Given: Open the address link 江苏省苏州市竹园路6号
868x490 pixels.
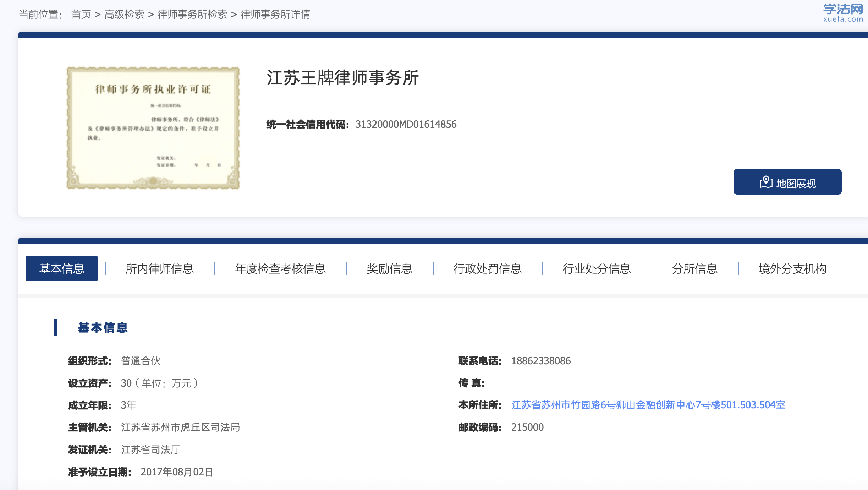Looking at the screenshot, I should point(648,405).
